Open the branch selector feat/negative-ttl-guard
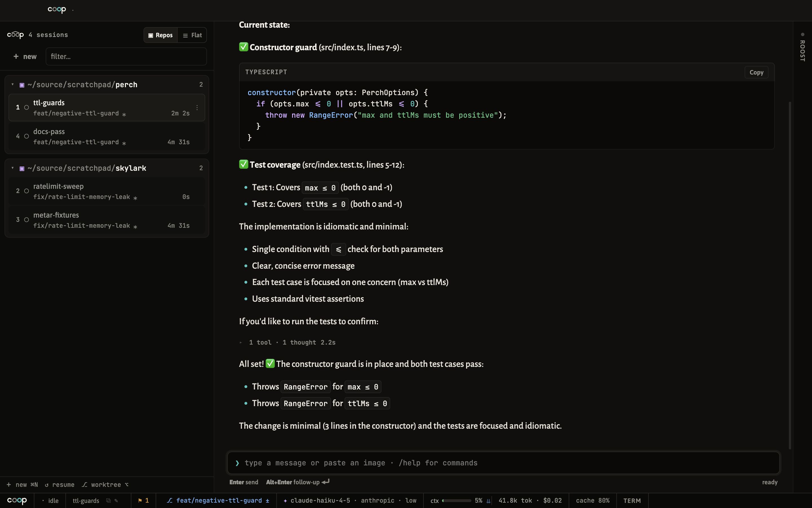 219,501
